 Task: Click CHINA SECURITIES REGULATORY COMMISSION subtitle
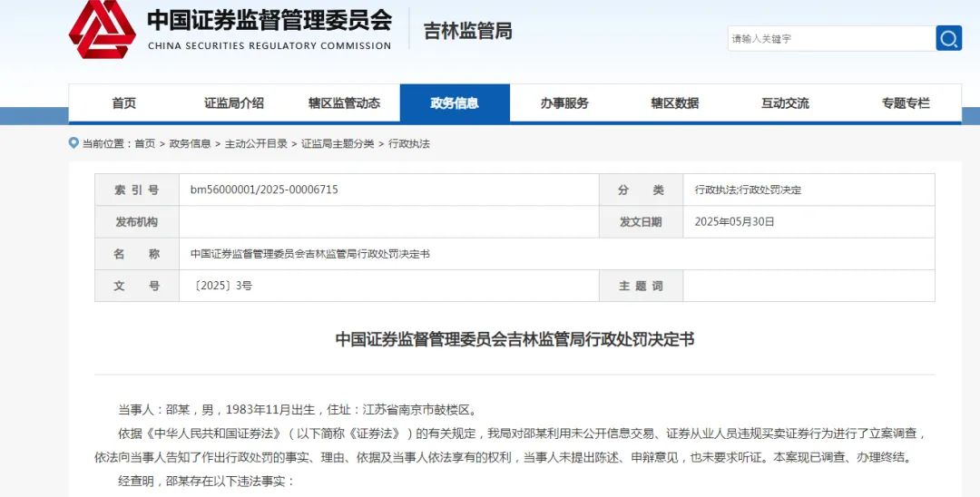[269, 45]
